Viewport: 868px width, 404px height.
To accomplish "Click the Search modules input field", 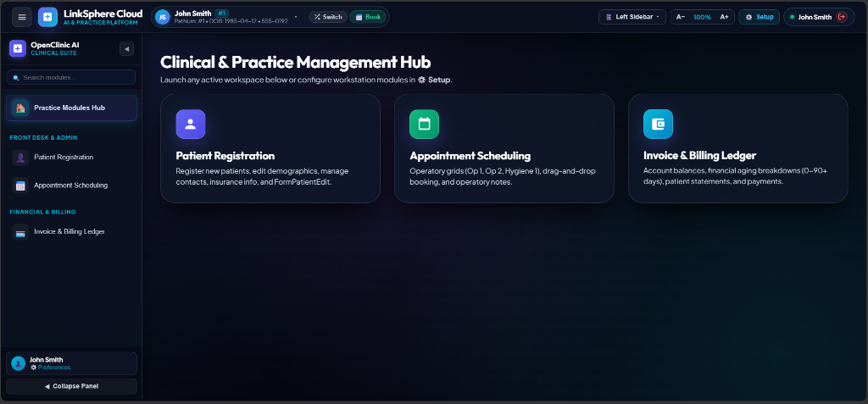I will pyautogui.click(x=71, y=77).
